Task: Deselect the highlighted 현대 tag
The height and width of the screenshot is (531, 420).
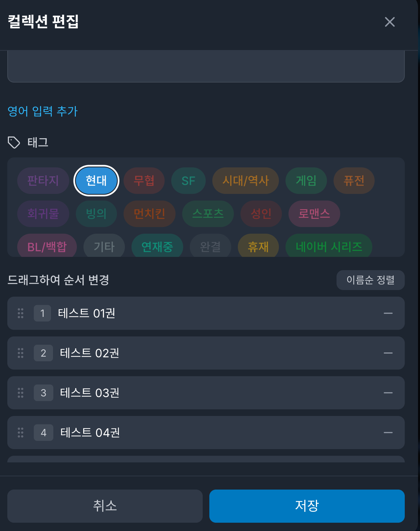Action: click(x=96, y=181)
